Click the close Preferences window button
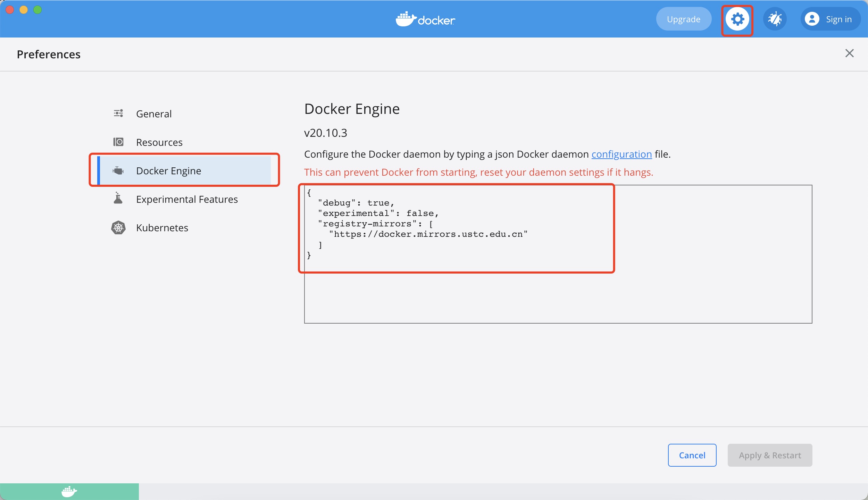This screenshot has width=868, height=500. [850, 53]
